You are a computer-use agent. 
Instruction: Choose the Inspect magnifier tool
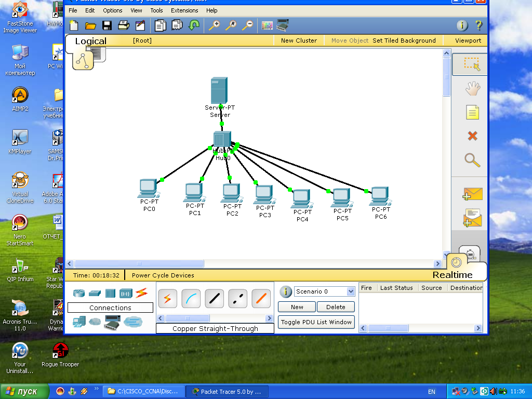click(472, 160)
